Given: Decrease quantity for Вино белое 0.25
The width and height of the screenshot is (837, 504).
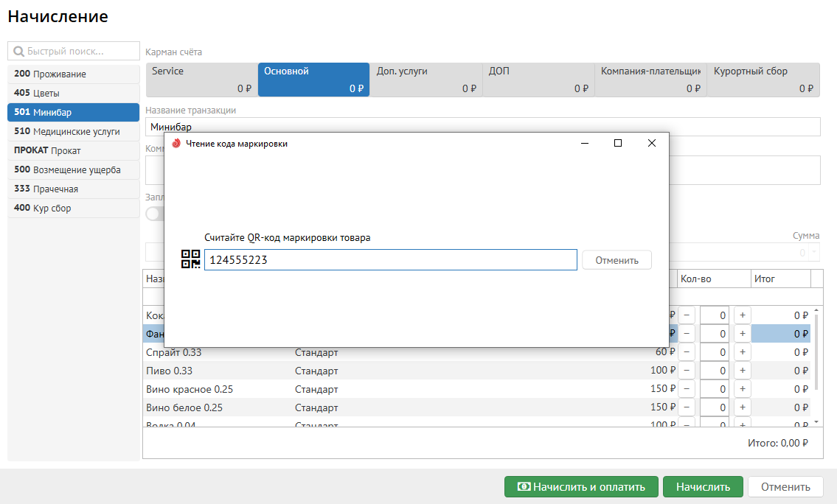Looking at the screenshot, I should 687,407.
